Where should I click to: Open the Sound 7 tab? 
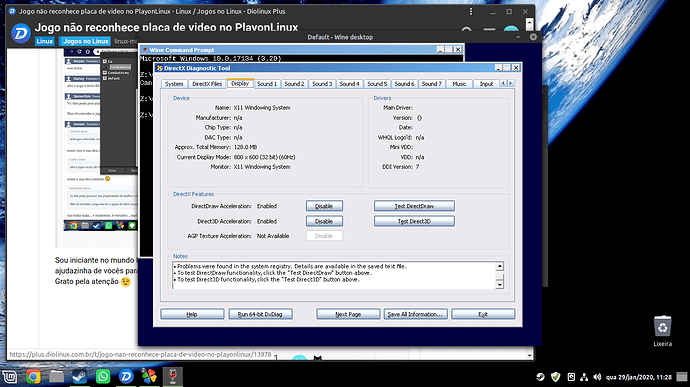click(431, 84)
